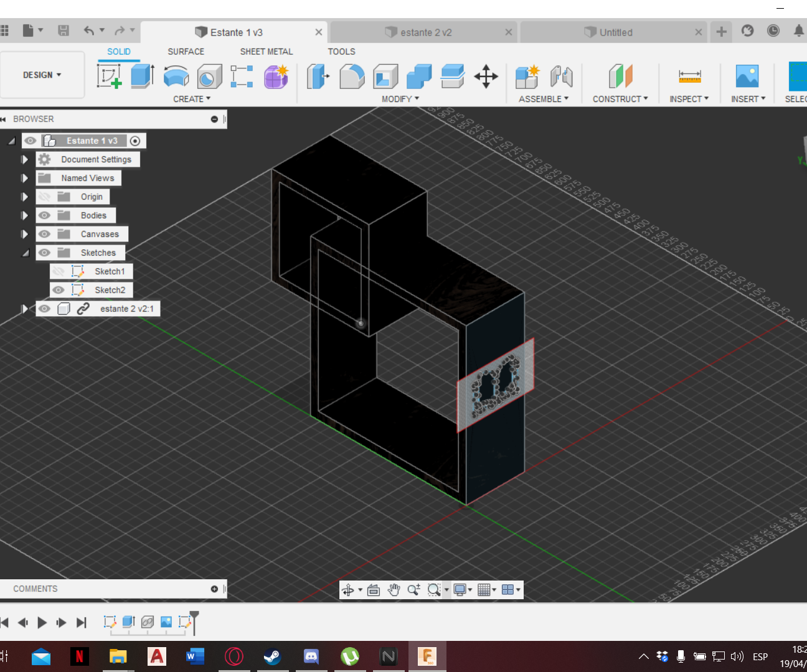Show the hidden Sketch1

click(x=59, y=271)
